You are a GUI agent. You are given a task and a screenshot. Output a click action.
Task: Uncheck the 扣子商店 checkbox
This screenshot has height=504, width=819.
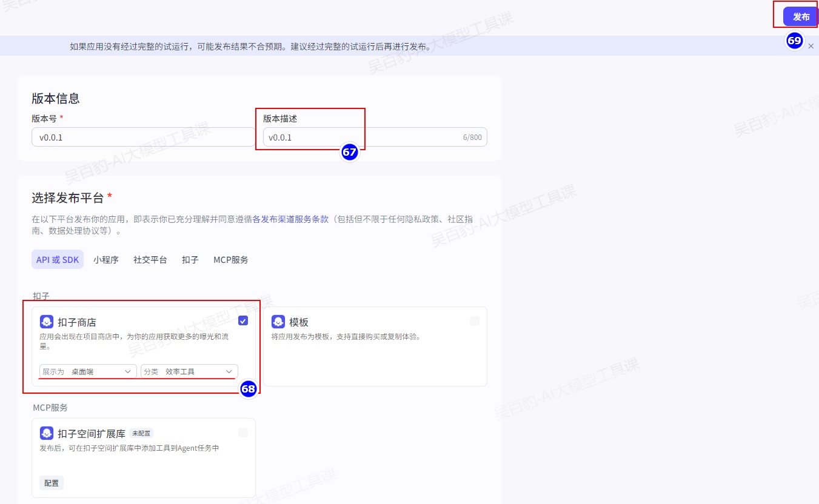[243, 321]
